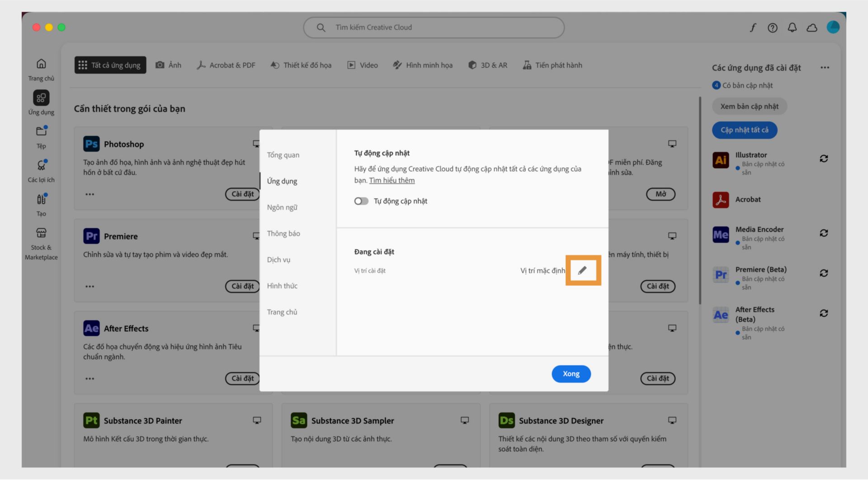868x480 pixels.
Task: Open the user account avatar
Action: point(833,27)
